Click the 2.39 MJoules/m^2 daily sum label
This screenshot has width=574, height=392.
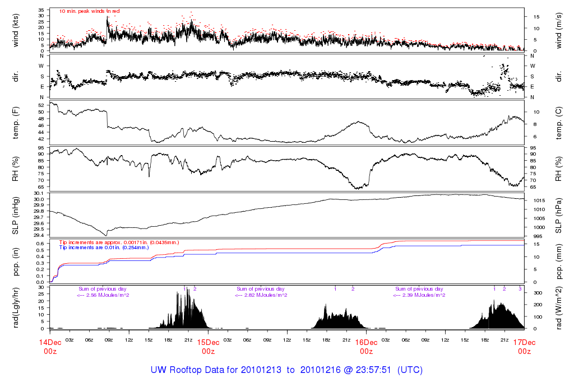point(419,295)
